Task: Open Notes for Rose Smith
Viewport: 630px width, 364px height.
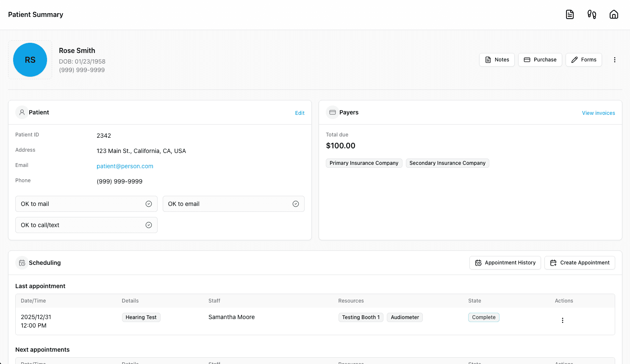Action: (497, 60)
